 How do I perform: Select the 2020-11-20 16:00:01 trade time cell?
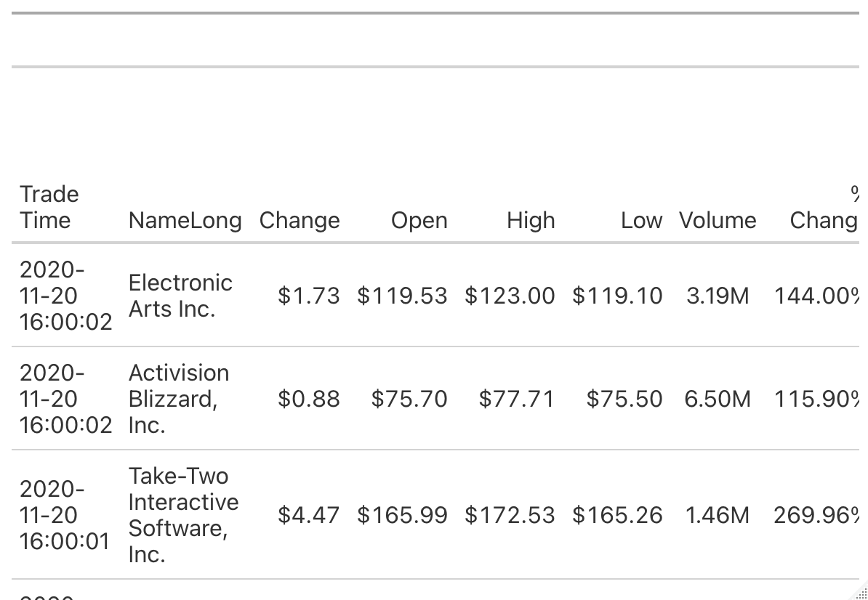click(64, 515)
